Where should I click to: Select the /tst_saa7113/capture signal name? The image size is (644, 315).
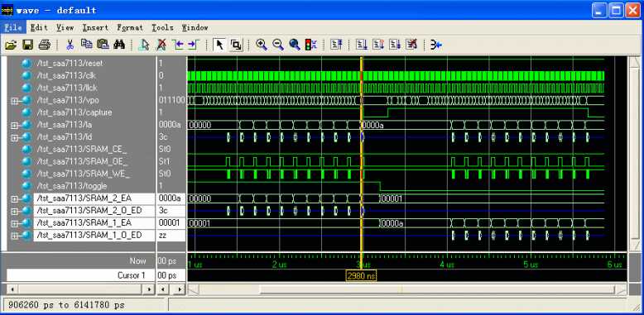(74, 112)
